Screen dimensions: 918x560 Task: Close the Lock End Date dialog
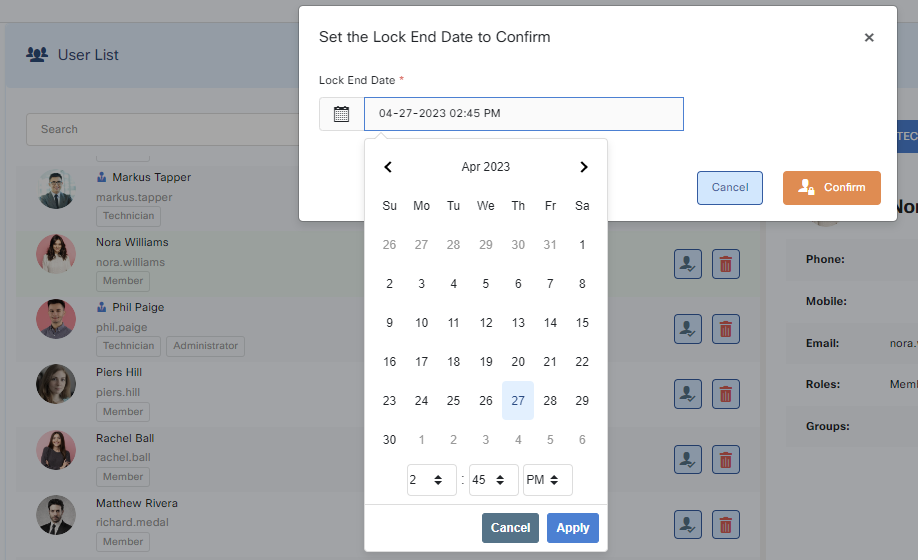pyautogui.click(x=868, y=38)
